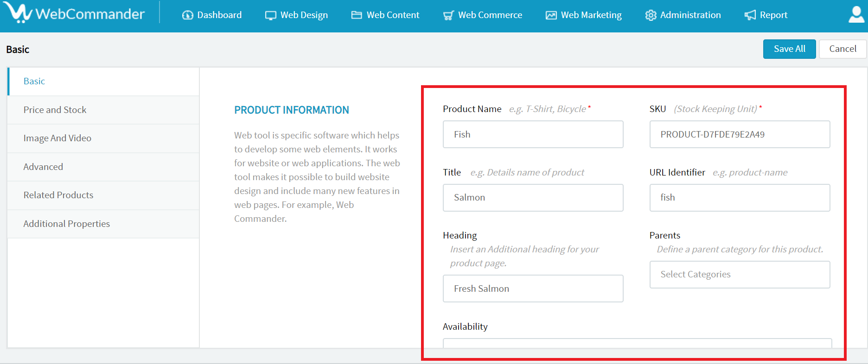Click the WebCommander logo icon
The width and height of the screenshot is (868, 364).
coord(18,13)
